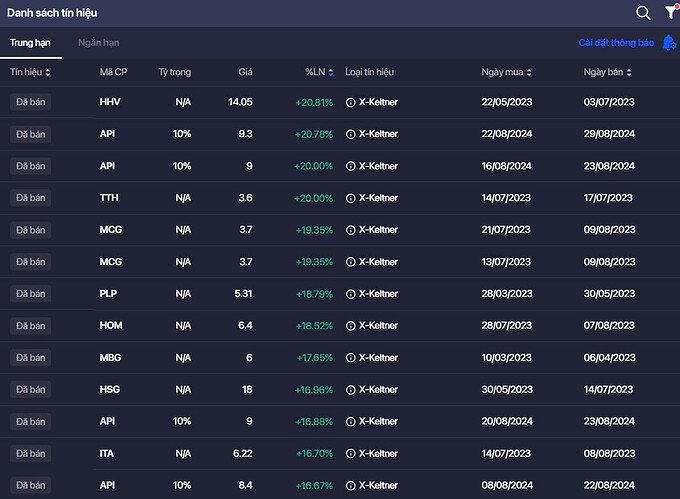Screen dimensions: 680x499
Task: Open the Cài đặt thông báo link
Action: pos(616,43)
